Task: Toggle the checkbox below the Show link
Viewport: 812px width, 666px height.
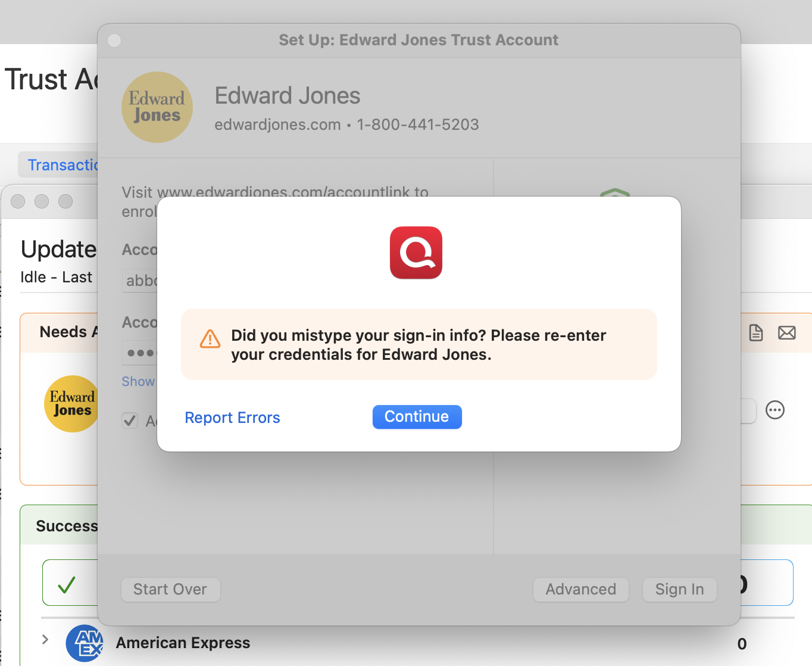Action: 130,421
